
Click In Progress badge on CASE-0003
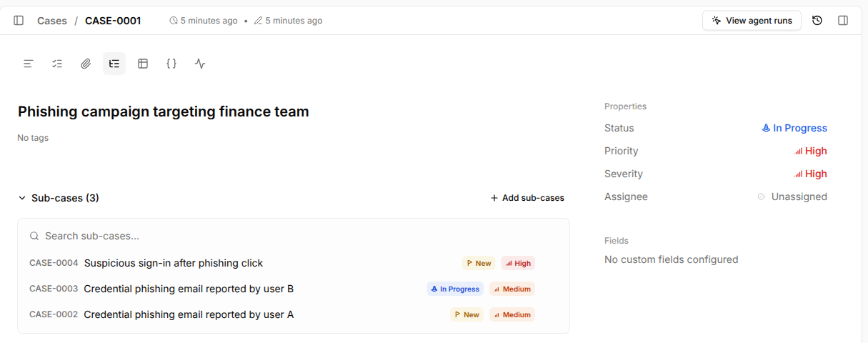pyautogui.click(x=455, y=289)
